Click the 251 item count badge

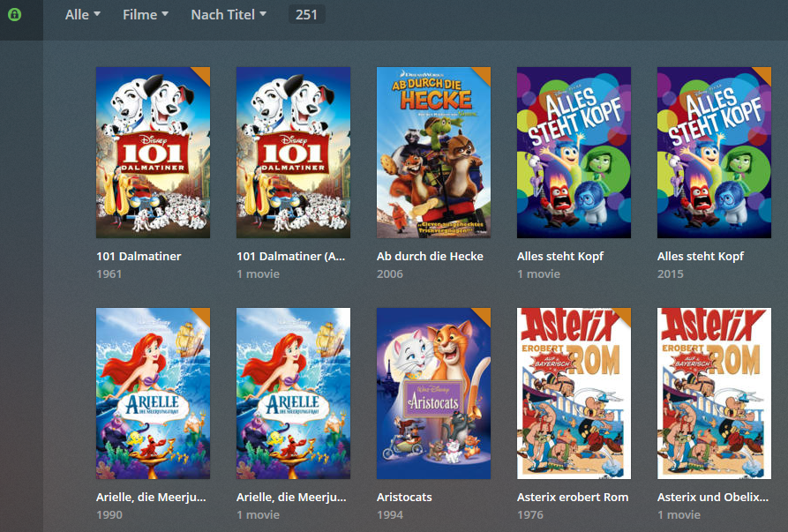coord(306,15)
